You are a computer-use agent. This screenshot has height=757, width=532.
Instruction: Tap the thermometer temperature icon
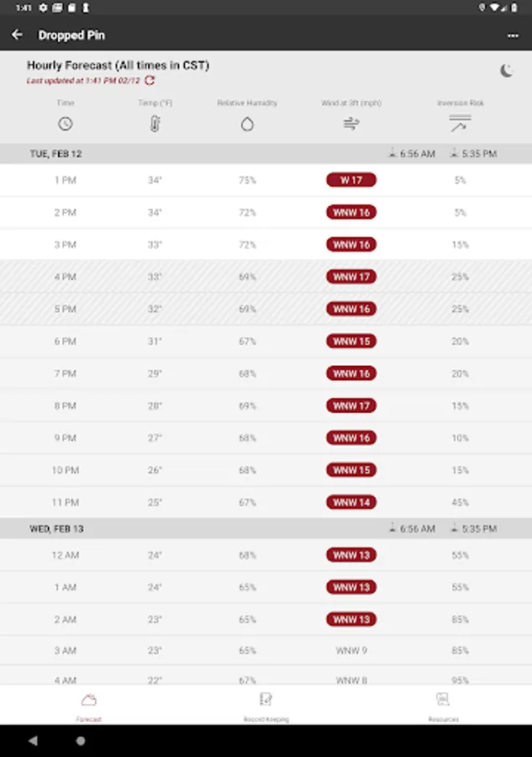point(155,124)
